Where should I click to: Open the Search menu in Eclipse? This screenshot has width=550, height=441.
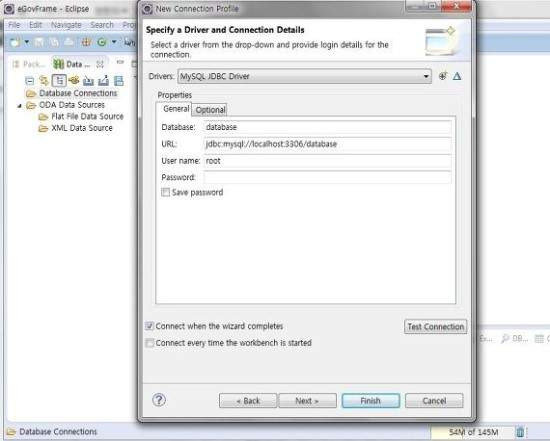coord(102,25)
